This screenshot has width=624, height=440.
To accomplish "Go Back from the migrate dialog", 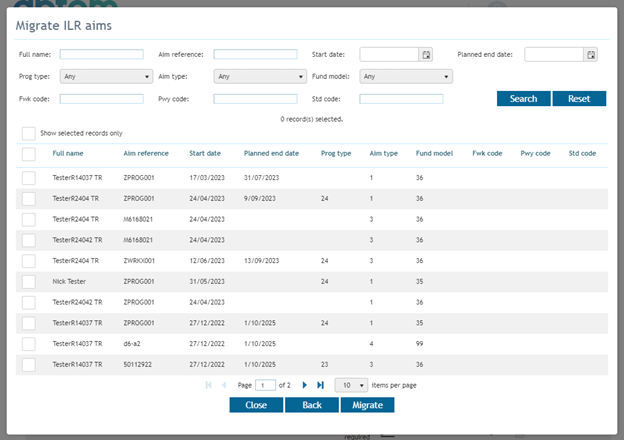I will point(312,405).
